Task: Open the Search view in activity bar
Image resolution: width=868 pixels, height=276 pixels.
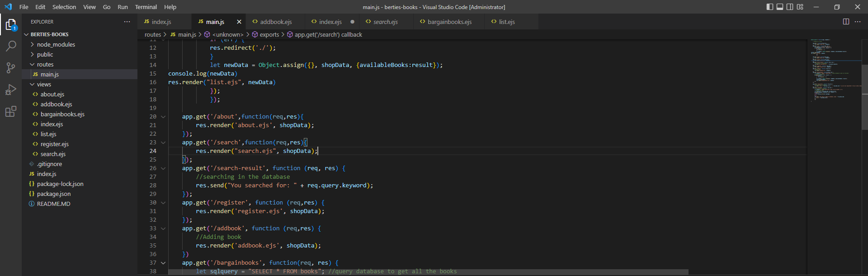Action: click(x=11, y=46)
